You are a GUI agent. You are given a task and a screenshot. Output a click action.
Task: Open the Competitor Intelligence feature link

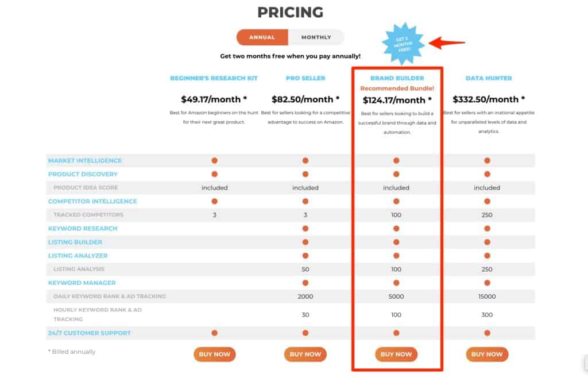[92, 201]
